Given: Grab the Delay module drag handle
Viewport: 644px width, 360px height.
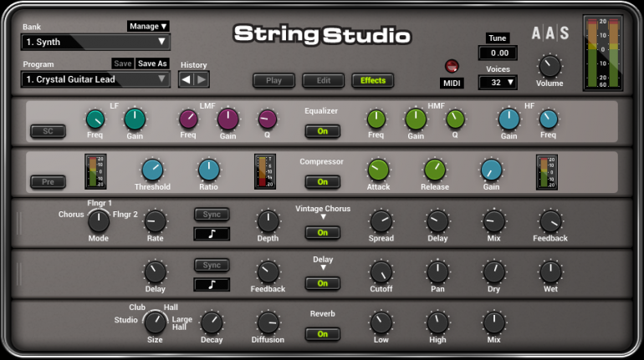Looking at the screenshot, I should [x=19, y=274].
